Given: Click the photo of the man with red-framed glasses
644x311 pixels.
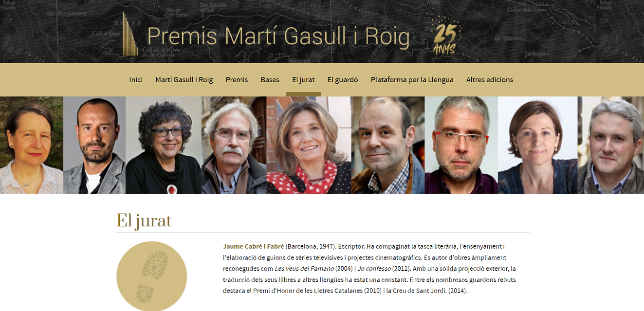Looking at the screenshot, I should tap(461, 145).
